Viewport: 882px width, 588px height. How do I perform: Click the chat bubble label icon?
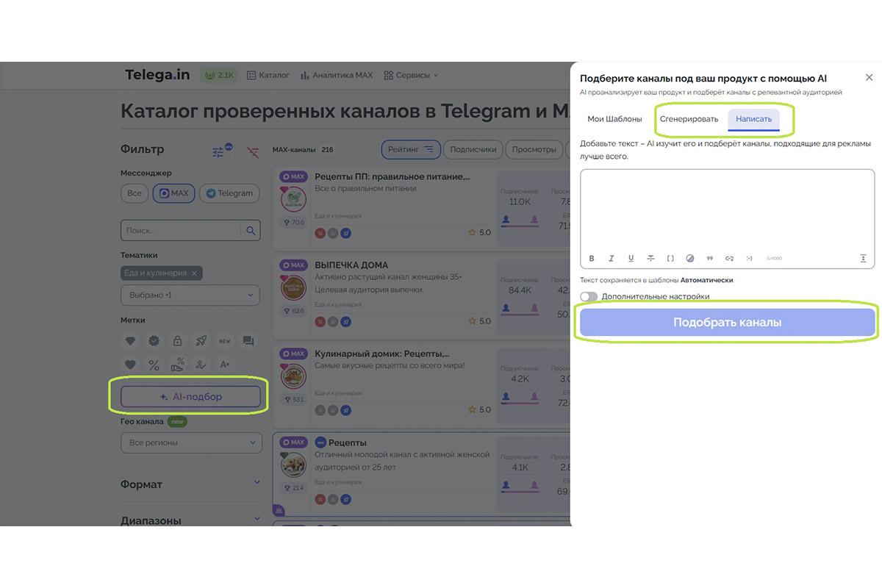[x=248, y=341]
